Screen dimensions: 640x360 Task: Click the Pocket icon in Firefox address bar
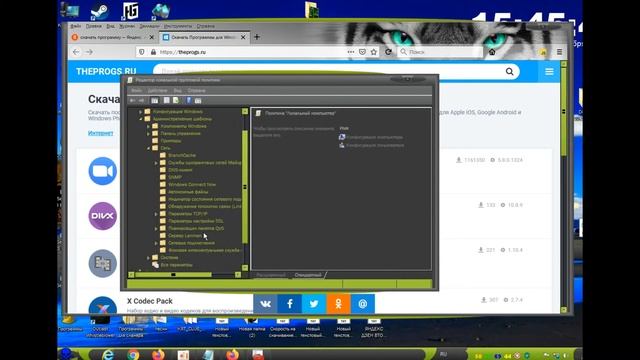click(x=362, y=52)
